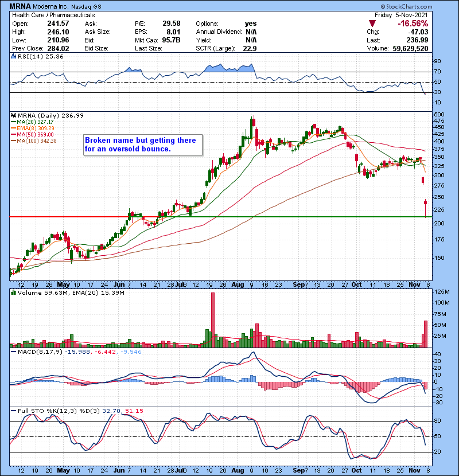Click the RSI area-chart icon beside RSI(14)
Image resolution: width=459 pixels, height=476 pixels.
(13, 56)
